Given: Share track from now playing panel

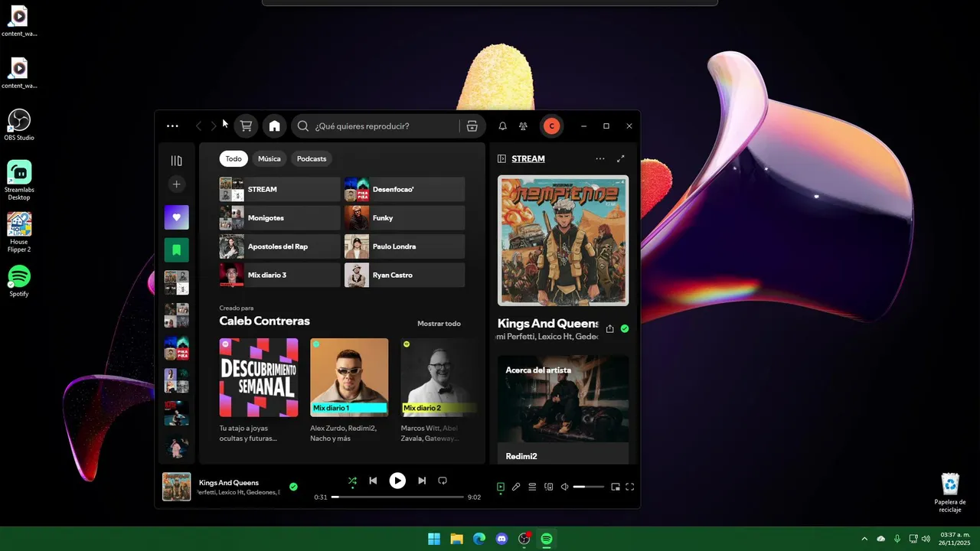Looking at the screenshot, I should (609, 329).
